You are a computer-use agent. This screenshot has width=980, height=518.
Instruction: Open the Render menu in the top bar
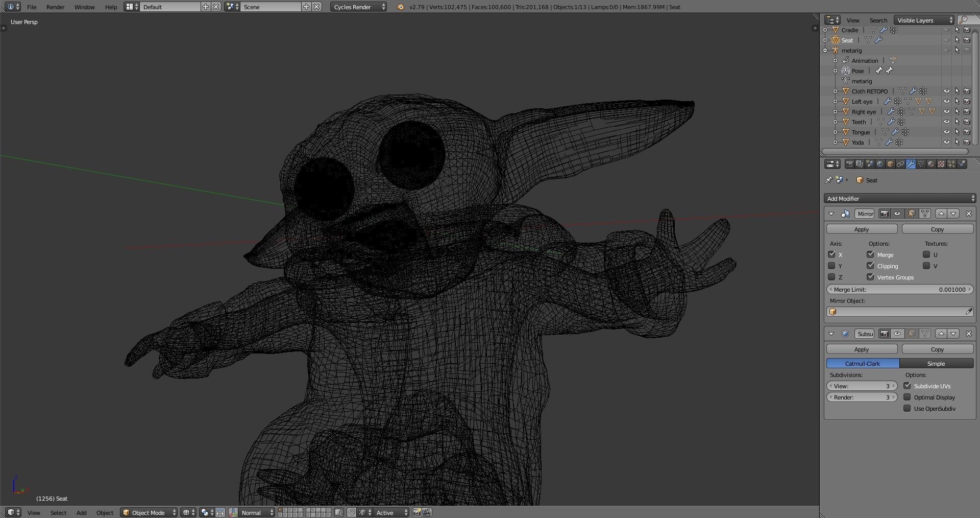pyautogui.click(x=55, y=7)
